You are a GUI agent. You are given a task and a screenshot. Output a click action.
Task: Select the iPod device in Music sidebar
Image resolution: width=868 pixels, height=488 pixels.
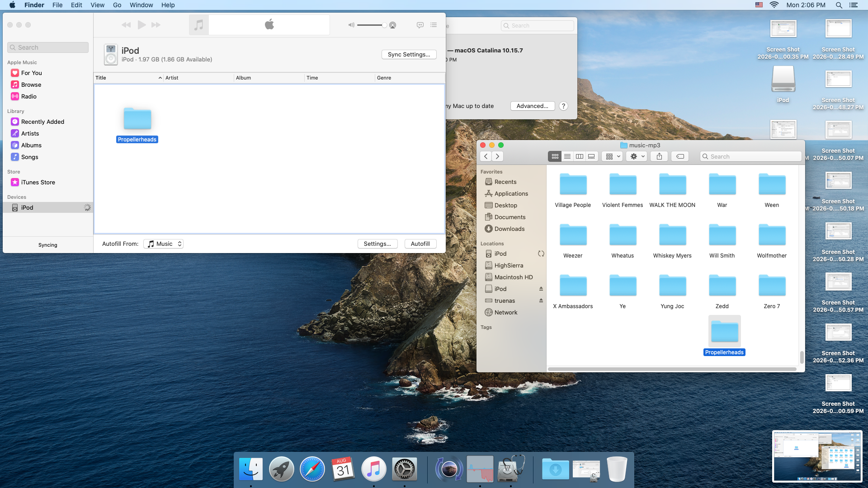point(47,207)
